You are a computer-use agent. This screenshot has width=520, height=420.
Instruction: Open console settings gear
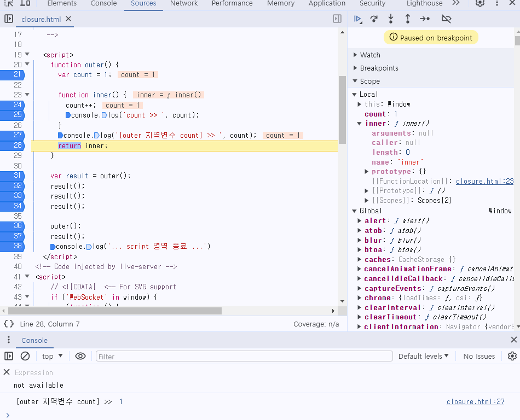[x=512, y=356]
